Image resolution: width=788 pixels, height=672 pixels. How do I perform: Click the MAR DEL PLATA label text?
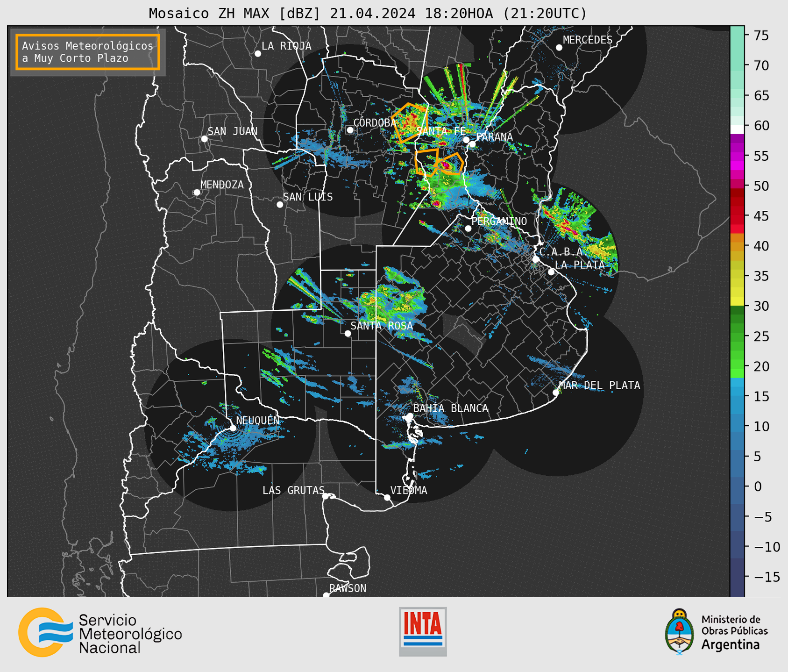pyautogui.click(x=599, y=386)
